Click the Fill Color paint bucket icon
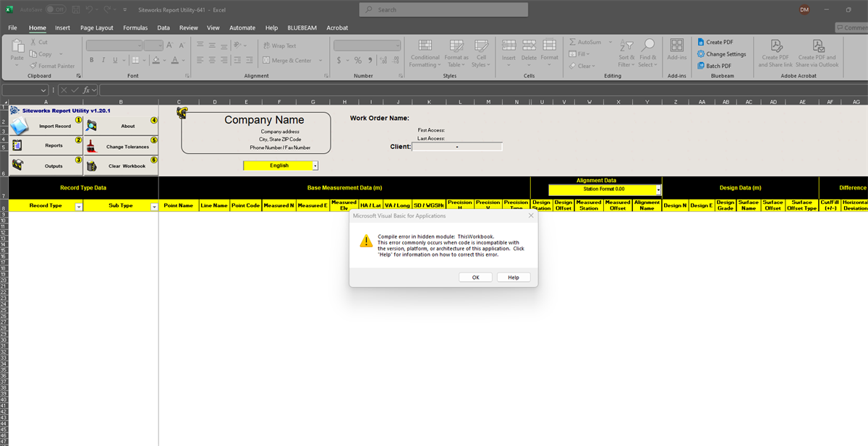 [x=156, y=60]
